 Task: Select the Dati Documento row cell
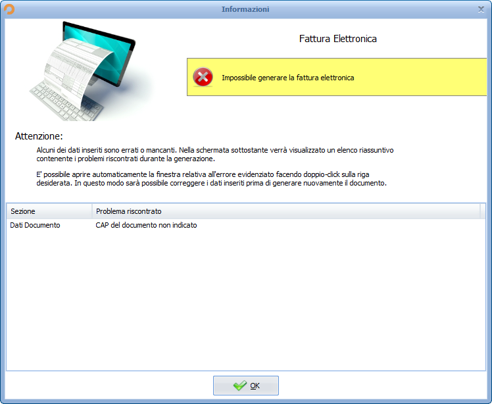pos(35,225)
